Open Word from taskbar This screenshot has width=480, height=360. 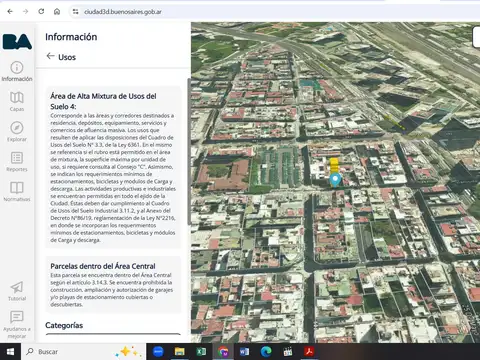pos(244,352)
